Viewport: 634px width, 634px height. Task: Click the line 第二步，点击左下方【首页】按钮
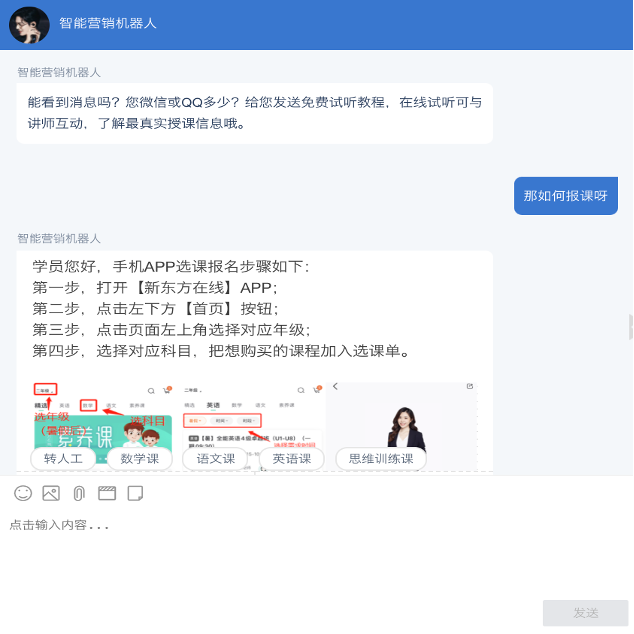(156, 309)
